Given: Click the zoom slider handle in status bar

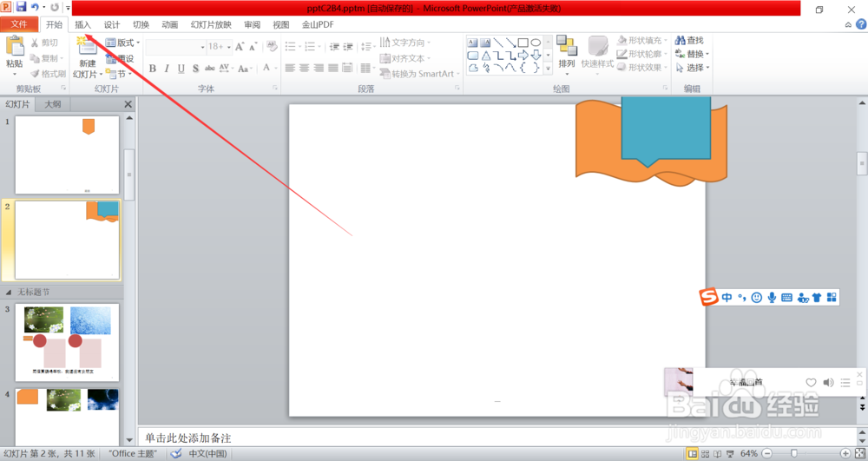Looking at the screenshot, I should click(x=794, y=454).
